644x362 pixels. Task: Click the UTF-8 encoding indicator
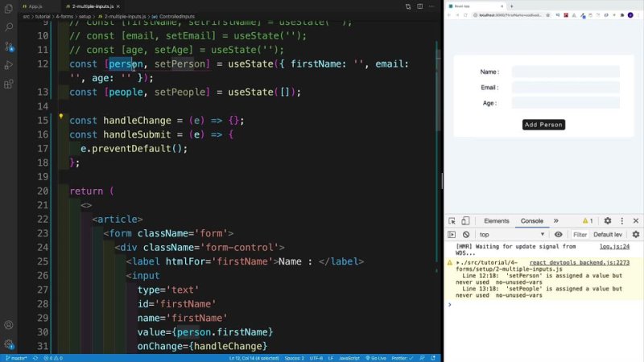pyautogui.click(x=316, y=358)
